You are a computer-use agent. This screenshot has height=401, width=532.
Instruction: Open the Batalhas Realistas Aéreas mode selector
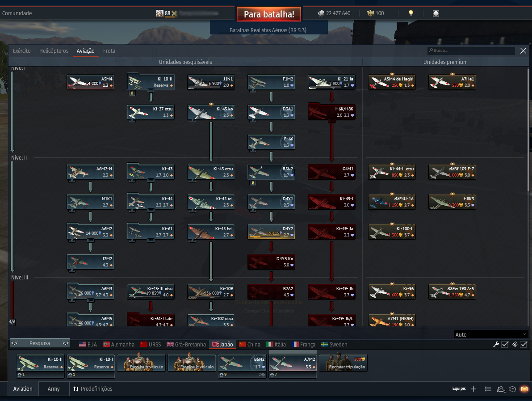(x=268, y=30)
